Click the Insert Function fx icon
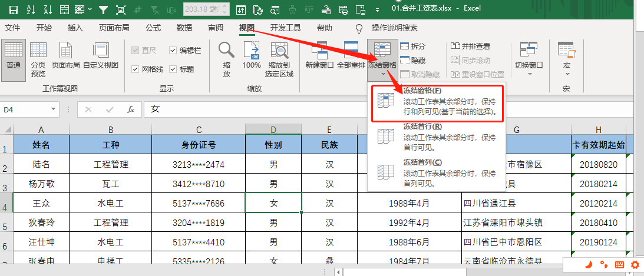 [131, 109]
